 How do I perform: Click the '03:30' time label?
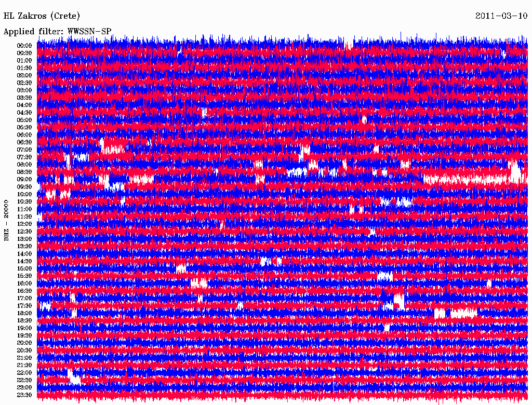[x=24, y=98]
